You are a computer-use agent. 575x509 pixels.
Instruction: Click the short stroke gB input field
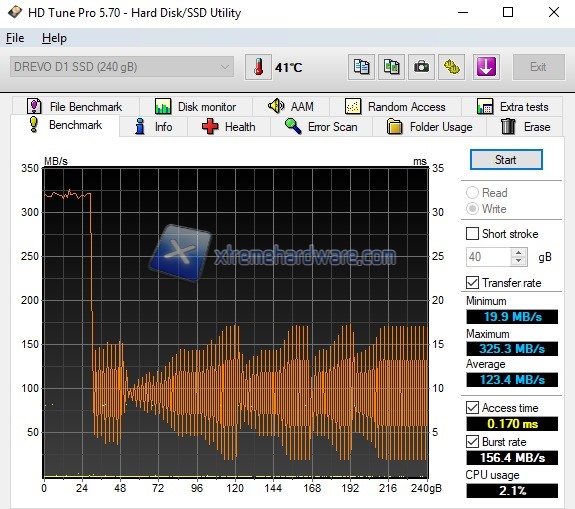[x=489, y=257]
